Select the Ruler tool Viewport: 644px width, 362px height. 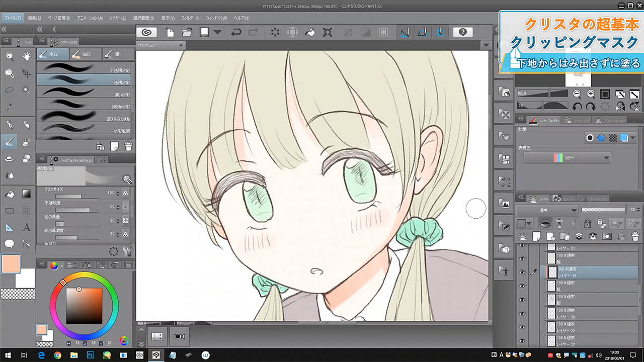click(10, 227)
